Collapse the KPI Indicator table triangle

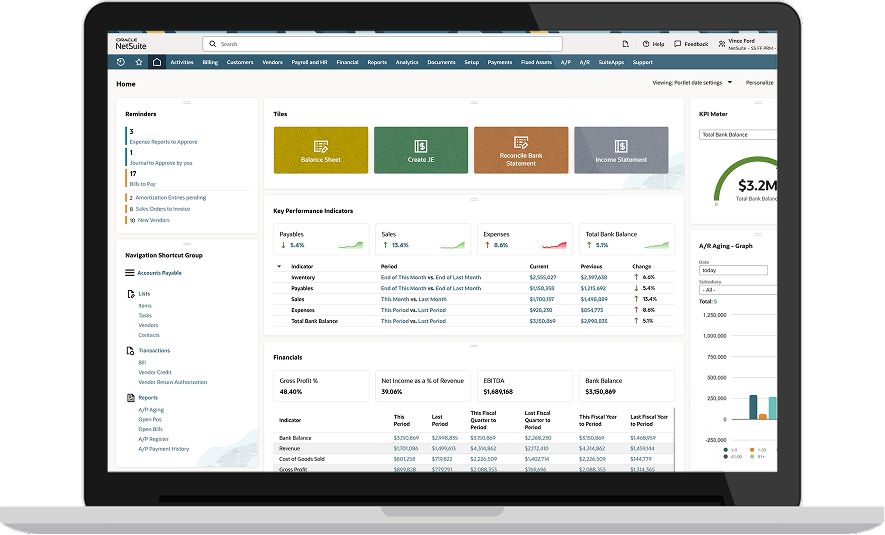[x=279, y=266]
